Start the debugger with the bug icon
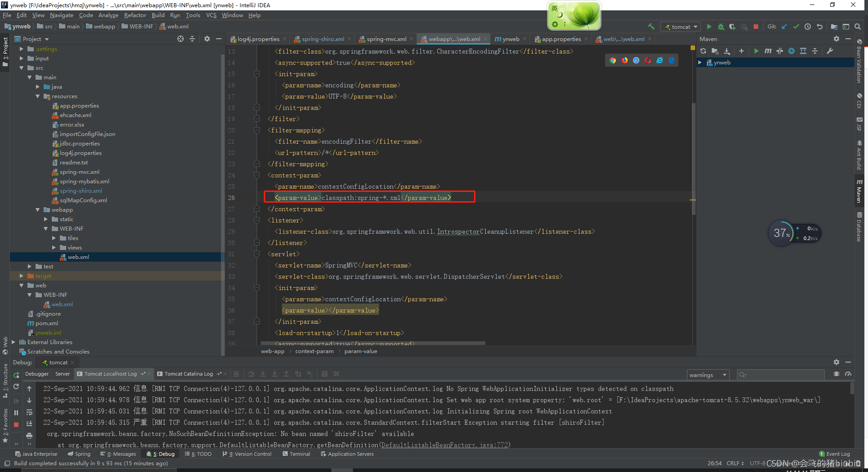 [721, 26]
